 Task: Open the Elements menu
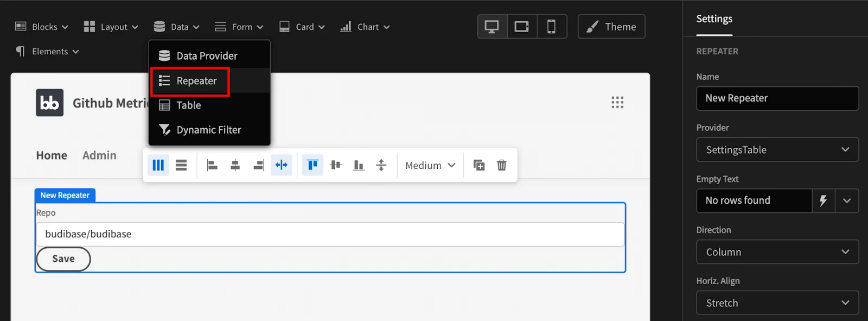[47, 51]
